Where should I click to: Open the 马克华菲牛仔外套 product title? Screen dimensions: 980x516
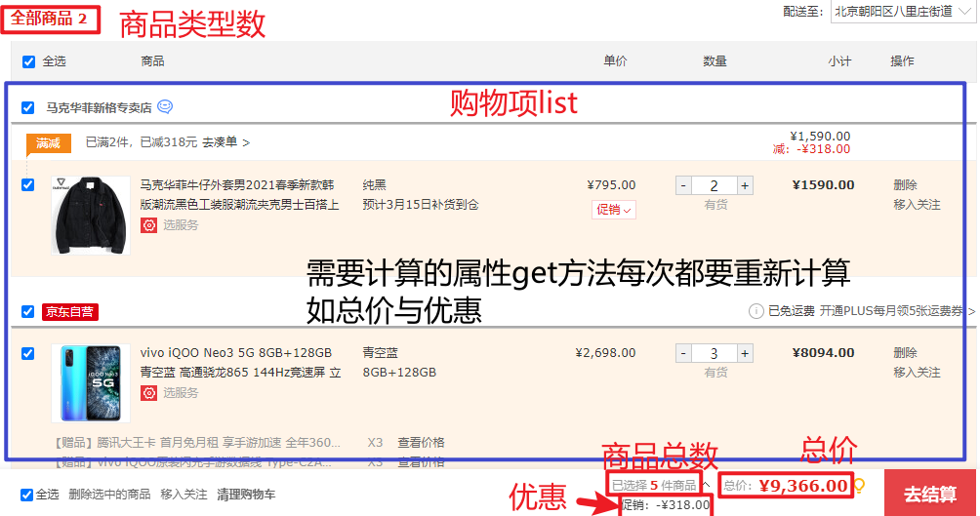239,195
